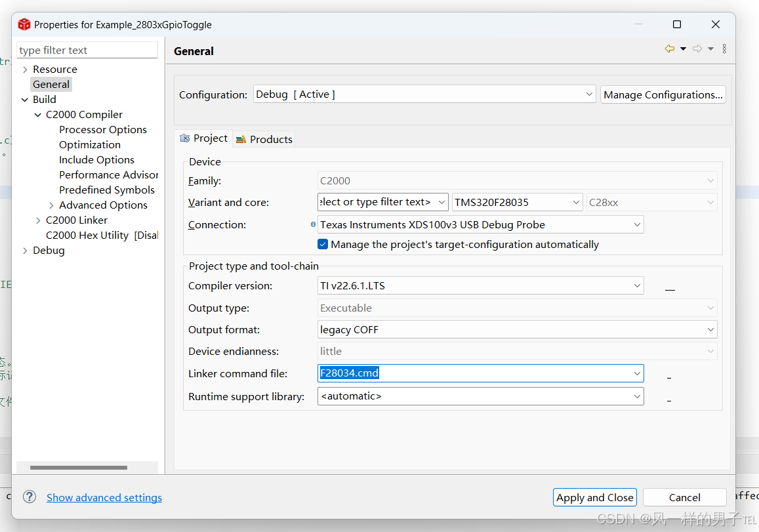Select Include Options tree item
Viewport: 759px width, 532px height.
point(96,159)
